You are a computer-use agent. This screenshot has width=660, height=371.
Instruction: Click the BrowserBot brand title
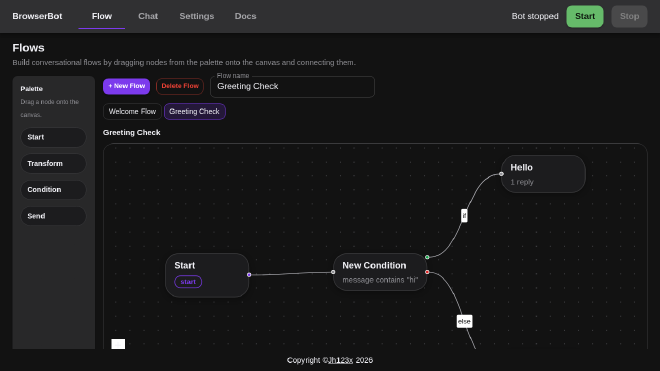[x=37, y=16]
